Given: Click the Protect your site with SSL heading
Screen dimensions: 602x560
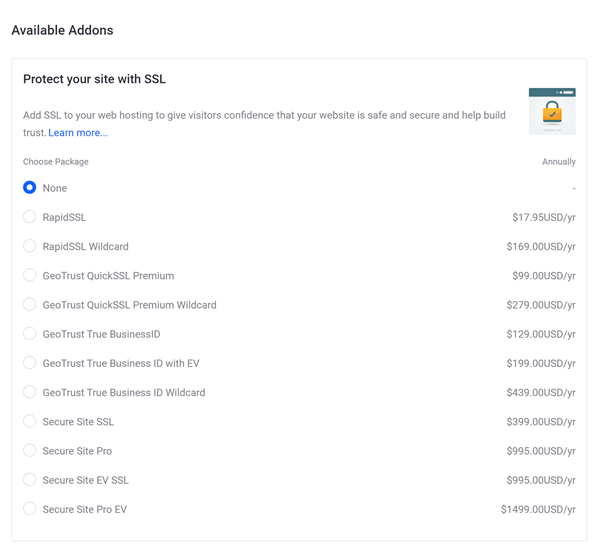Looking at the screenshot, I should (94, 79).
